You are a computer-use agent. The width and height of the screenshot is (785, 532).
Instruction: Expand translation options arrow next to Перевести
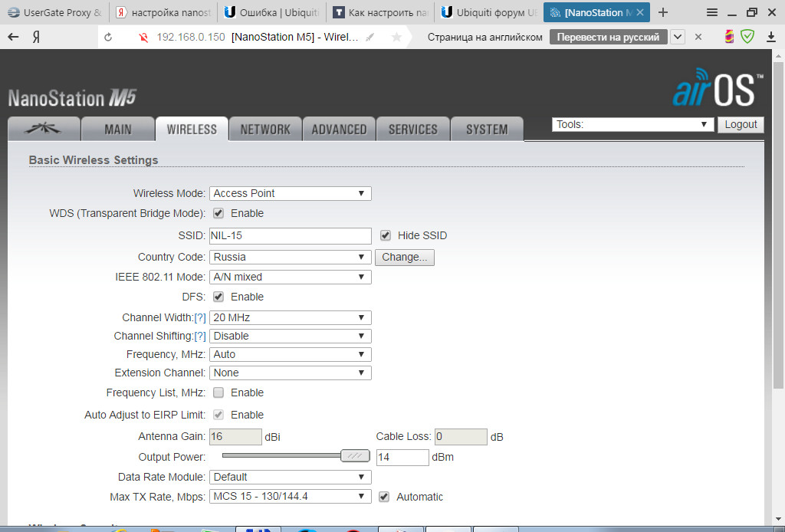tap(678, 37)
